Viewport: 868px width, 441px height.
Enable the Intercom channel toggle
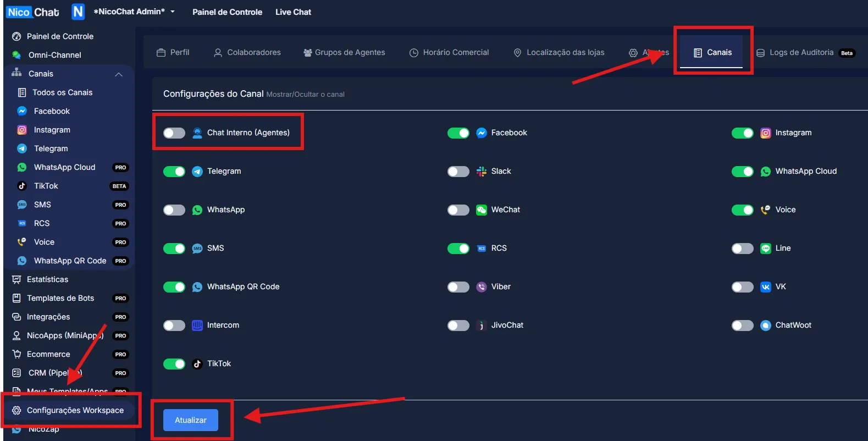[x=174, y=326]
